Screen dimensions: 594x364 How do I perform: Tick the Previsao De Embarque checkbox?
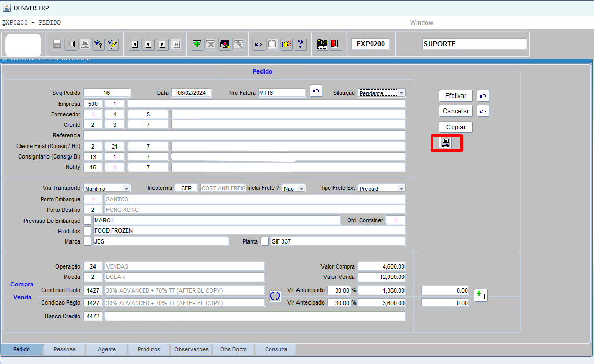pyautogui.click(x=88, y=220)
